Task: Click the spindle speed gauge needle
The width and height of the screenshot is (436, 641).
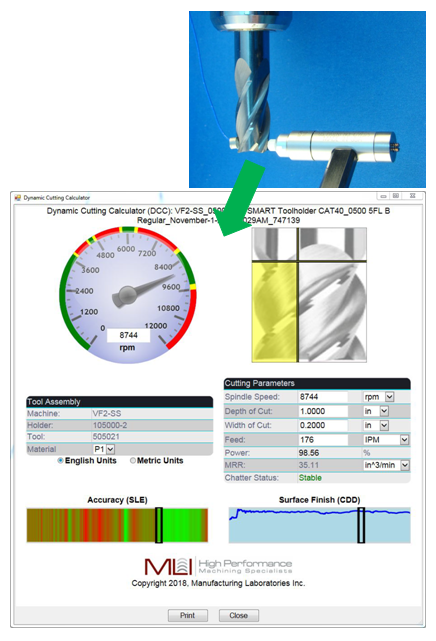Action: (143, 289)
